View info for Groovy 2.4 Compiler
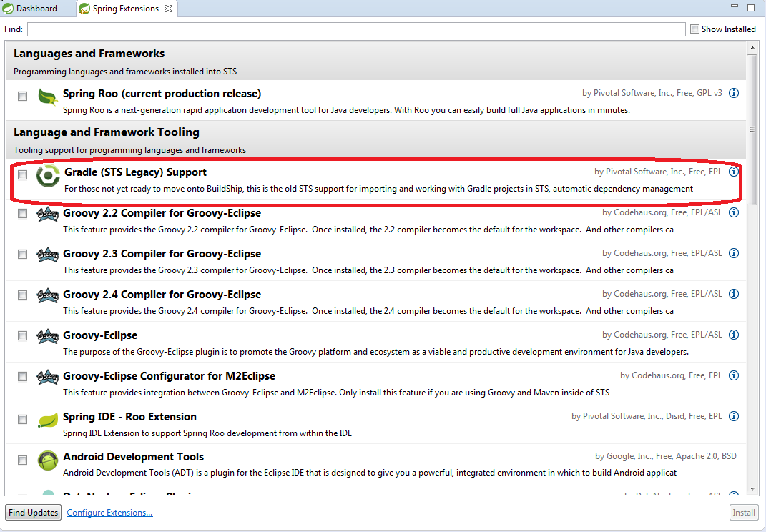 click(733, 294)
